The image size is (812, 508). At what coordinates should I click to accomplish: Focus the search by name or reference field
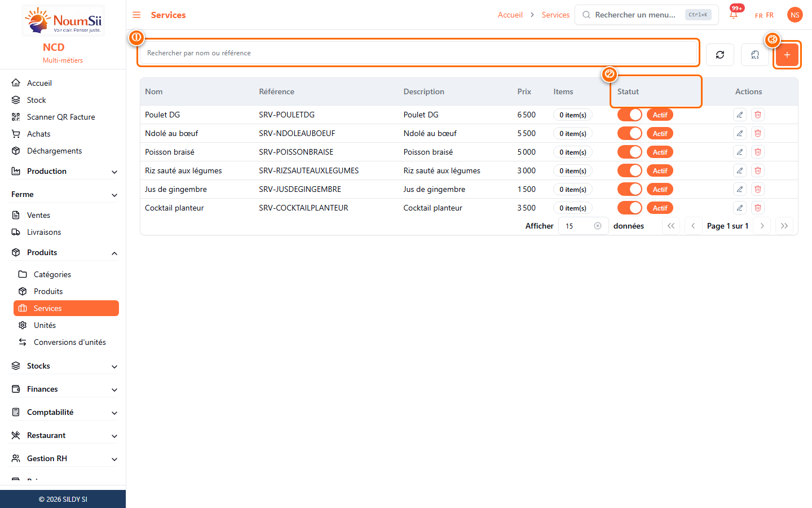point(418,53)
